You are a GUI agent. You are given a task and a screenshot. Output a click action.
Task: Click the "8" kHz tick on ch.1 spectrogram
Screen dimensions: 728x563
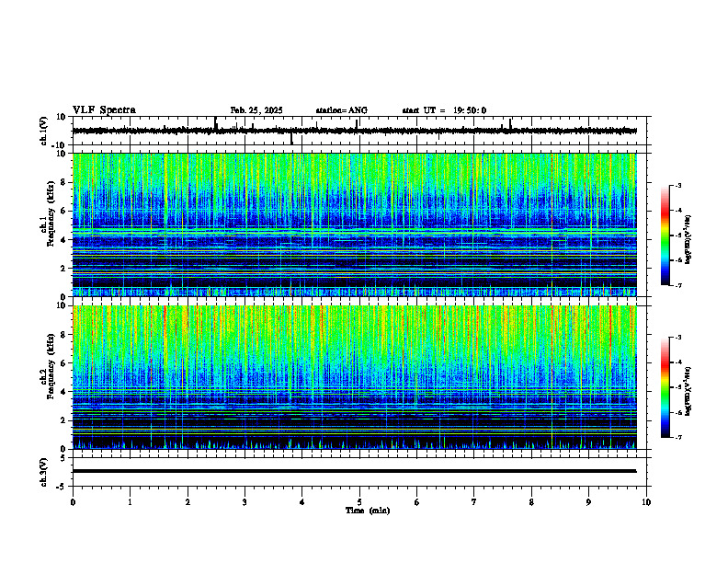click(x=63, y=182)
